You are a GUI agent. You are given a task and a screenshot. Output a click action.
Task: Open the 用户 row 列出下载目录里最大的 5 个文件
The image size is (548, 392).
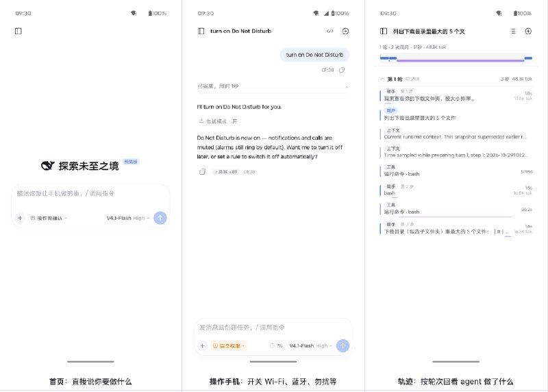tap(456, 114)
